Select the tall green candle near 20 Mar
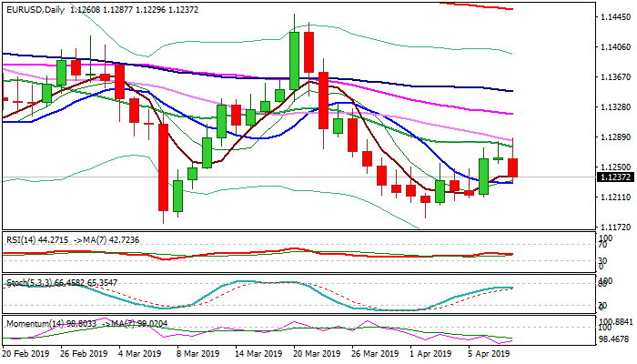Screen dimensions: 637x364 point(294,60)
